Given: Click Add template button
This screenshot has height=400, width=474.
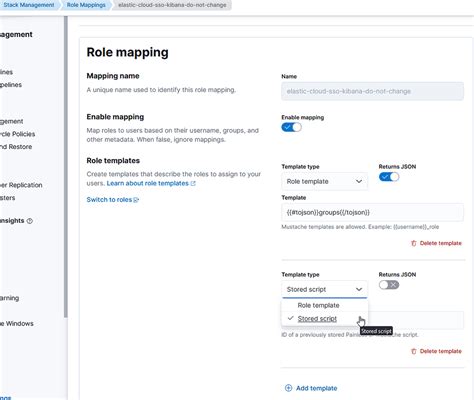Looking at the screenshot, I should click(x=311, y=388).
